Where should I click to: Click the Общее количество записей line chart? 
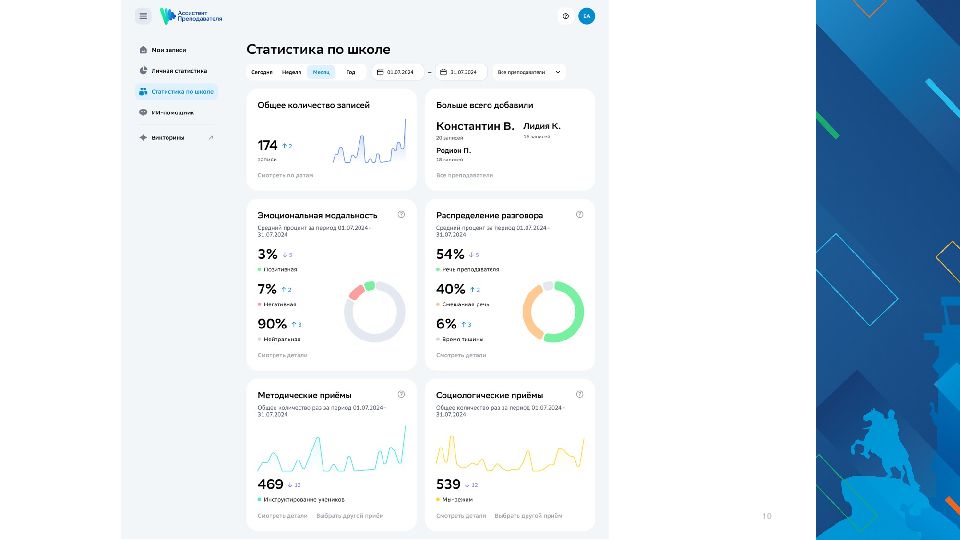[x=370, y=148]
